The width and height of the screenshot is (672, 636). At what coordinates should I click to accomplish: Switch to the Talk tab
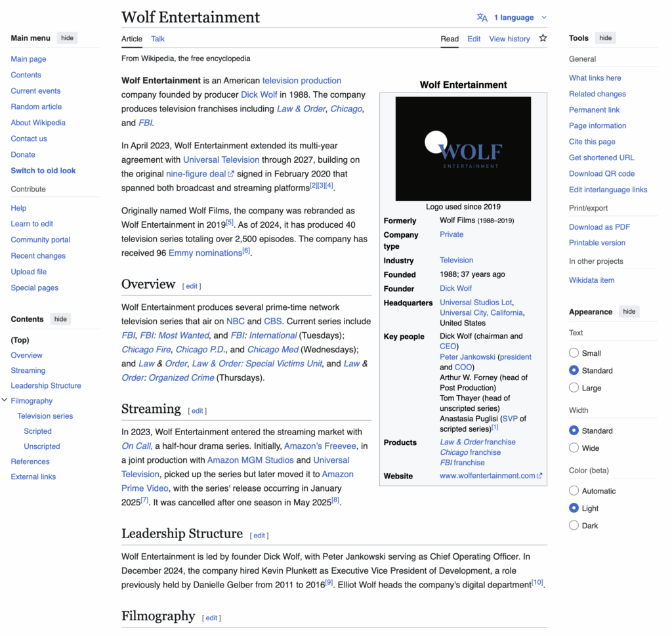tap(157, 39)
